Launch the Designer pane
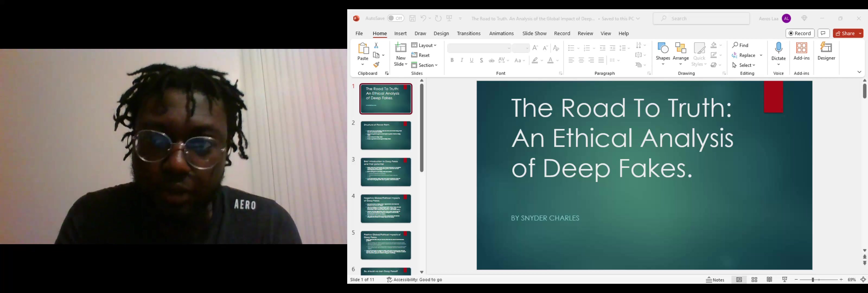Viewport: 868px width, 293px height. coord(826,52)
